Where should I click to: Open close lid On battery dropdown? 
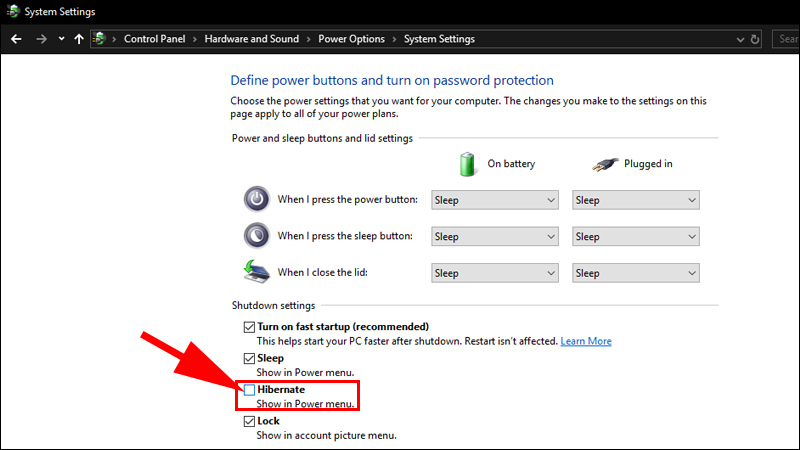pos(494,273)
